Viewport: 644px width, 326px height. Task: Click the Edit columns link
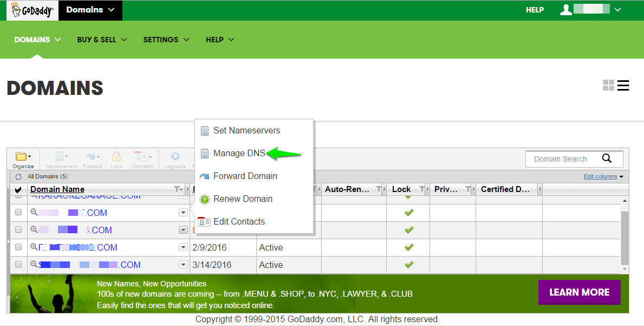click(x=601, y=177)
